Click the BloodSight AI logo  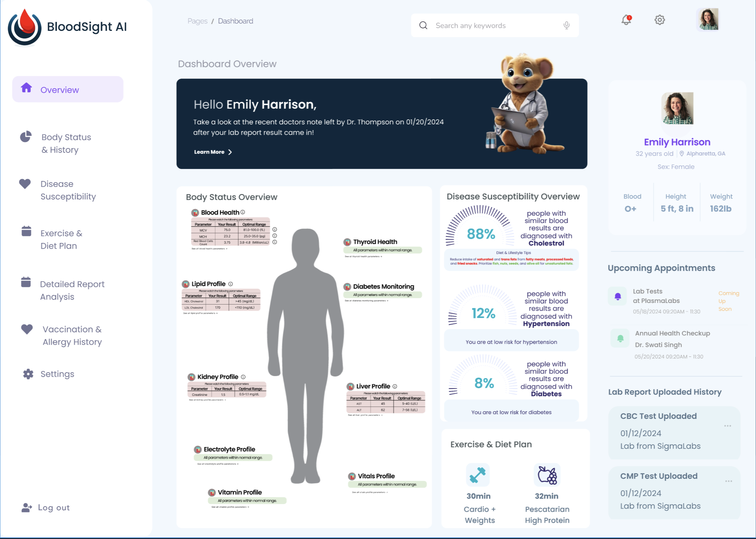click(x=25, y=27)
